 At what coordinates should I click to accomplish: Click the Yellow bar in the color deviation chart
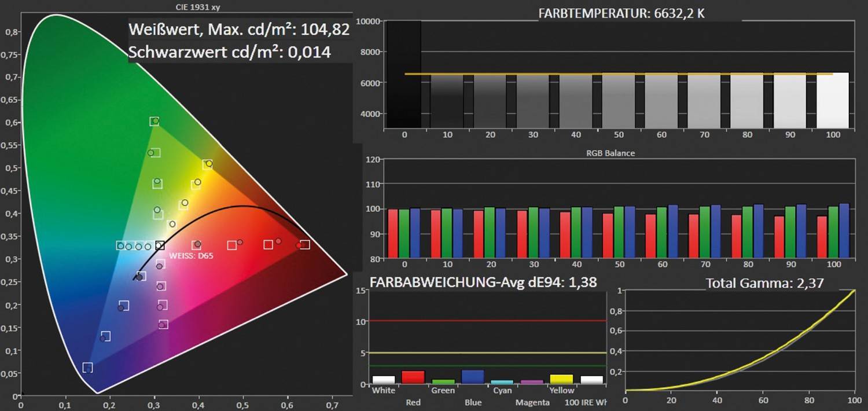click(562, 379)
